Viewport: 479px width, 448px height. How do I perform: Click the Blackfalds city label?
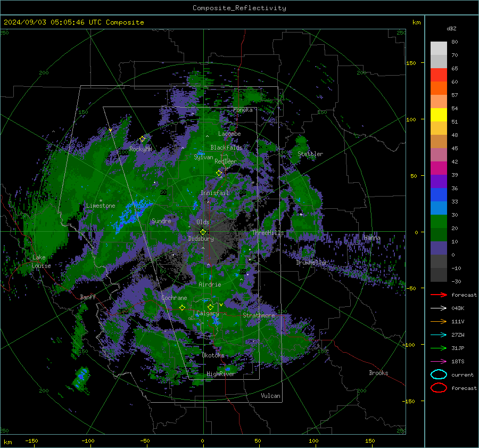226,148
